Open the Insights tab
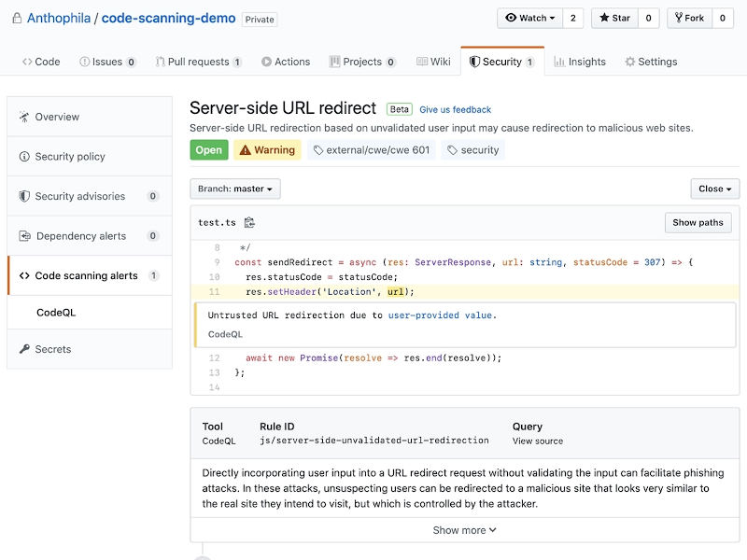The width and height of the screenshot is (747, 560). point(580,62)
